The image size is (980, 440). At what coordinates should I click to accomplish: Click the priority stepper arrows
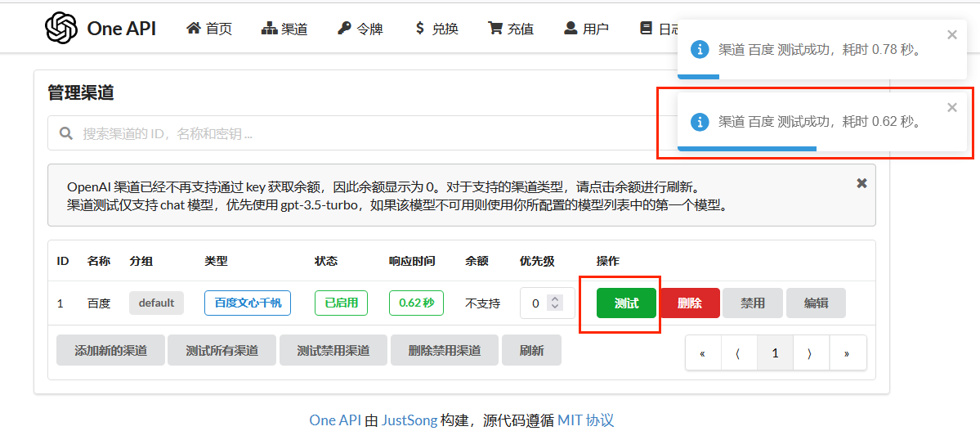click(556, 303)
